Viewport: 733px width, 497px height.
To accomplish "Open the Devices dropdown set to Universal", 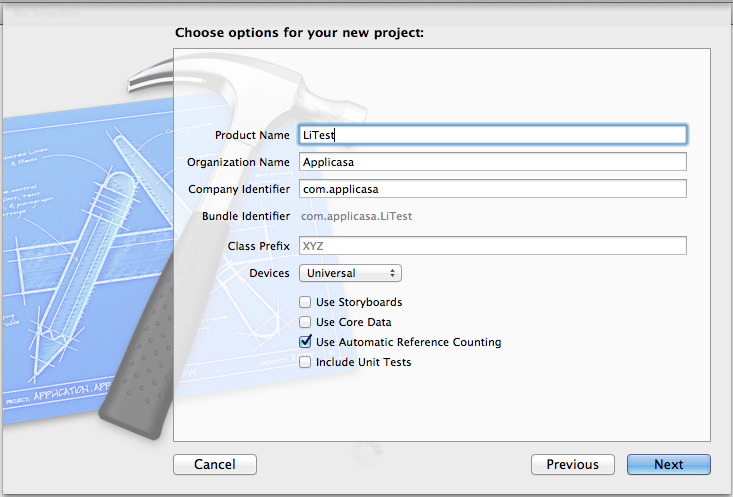I will point(350,273).
